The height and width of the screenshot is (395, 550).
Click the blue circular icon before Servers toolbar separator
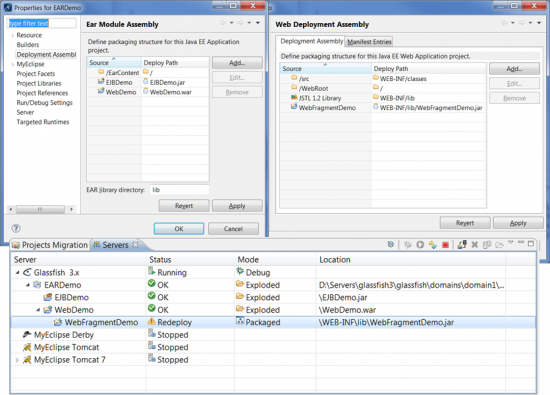pos(391,244)
